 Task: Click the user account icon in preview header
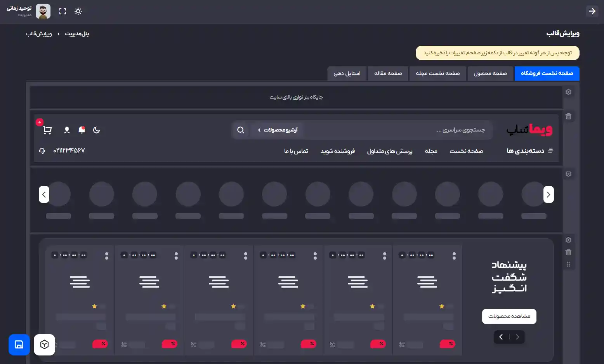tap(67, 130)
